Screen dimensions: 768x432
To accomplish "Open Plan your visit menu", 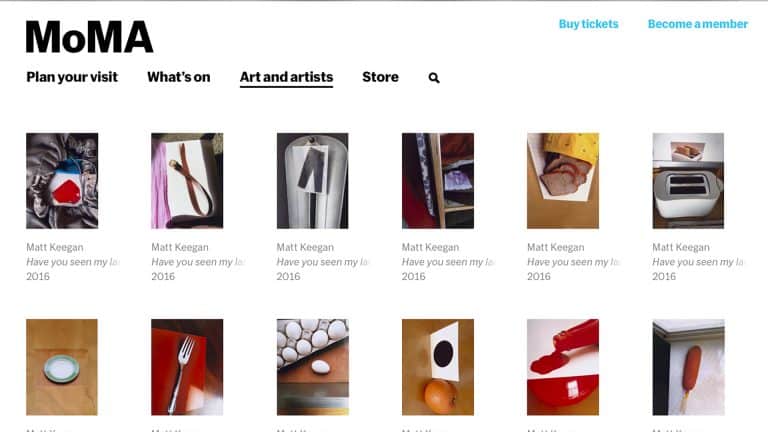I will [x=72, y=77].
